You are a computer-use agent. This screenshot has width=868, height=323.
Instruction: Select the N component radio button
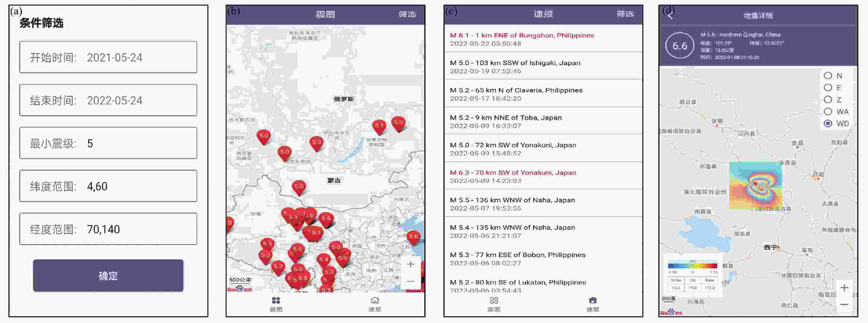(828, 75)
